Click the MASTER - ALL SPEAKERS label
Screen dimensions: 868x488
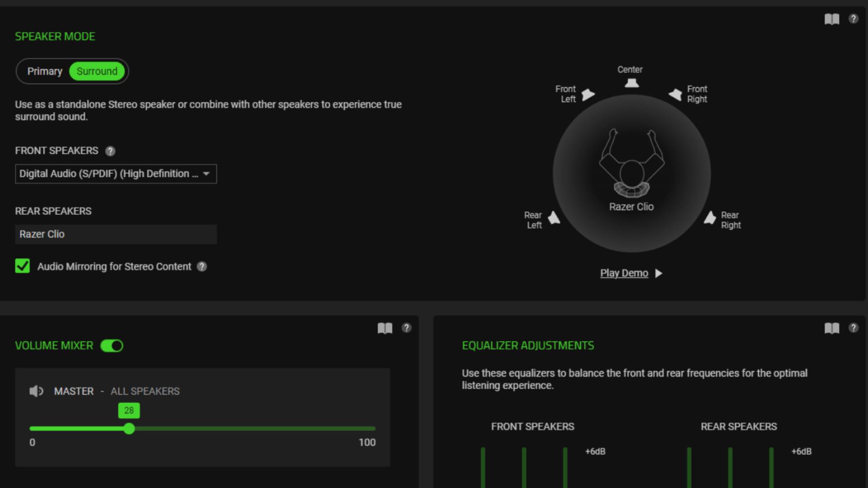[117, 391]
